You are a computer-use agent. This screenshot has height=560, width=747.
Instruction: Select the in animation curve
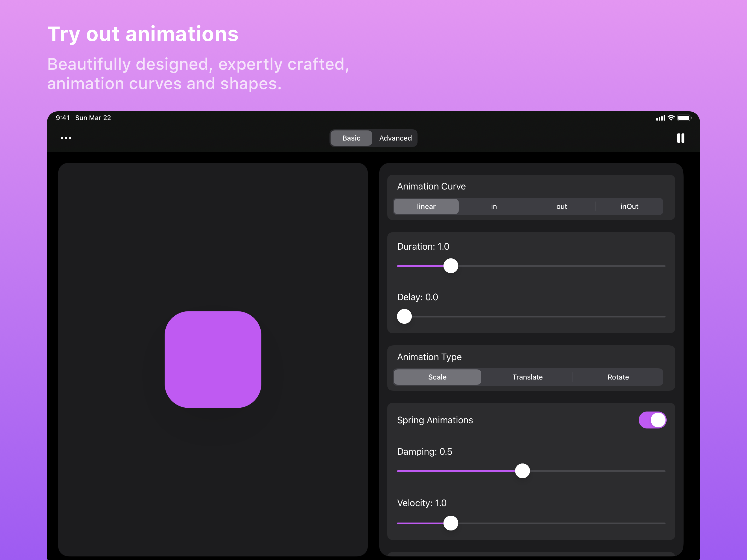(494, 206)
